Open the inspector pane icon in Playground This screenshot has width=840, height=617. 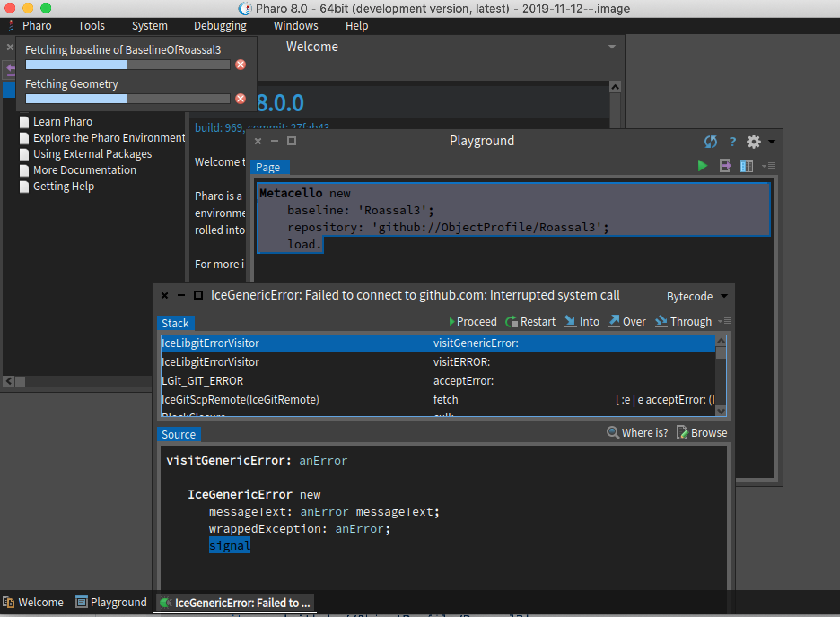click(746, 165)
